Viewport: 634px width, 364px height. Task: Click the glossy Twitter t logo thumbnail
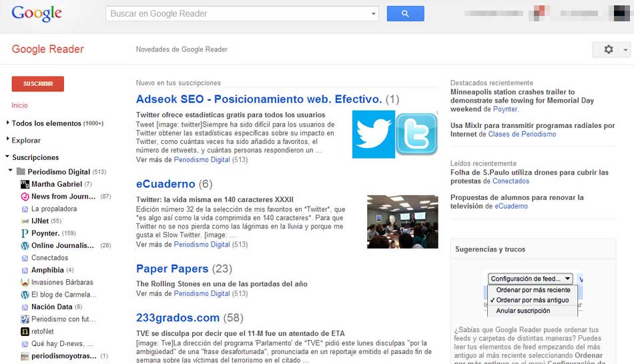(x=417, y=134)
